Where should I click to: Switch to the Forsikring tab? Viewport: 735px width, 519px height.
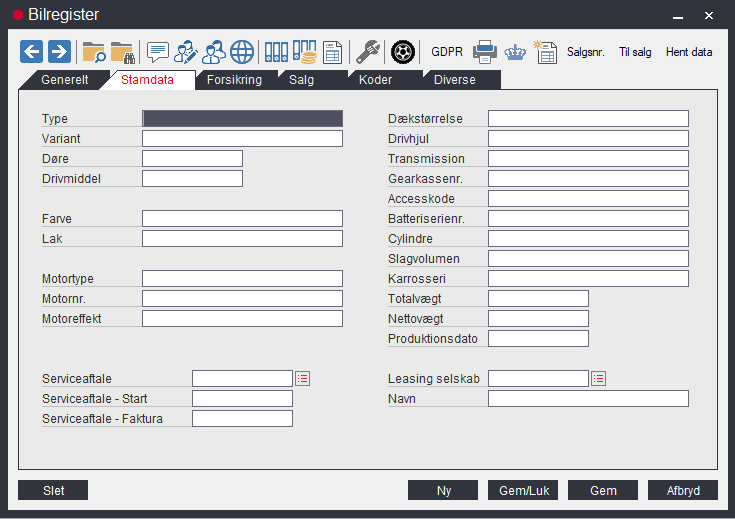click(x=234, y=80)
